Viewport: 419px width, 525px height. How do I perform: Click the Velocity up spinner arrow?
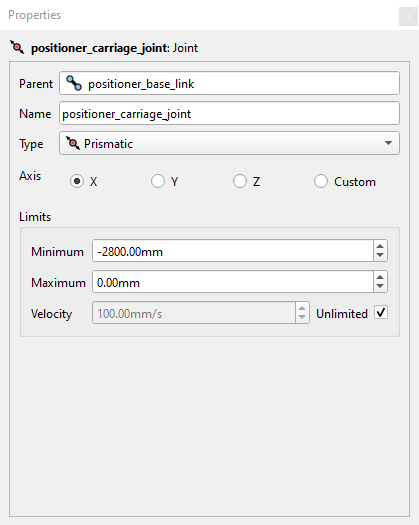point(302,308)
